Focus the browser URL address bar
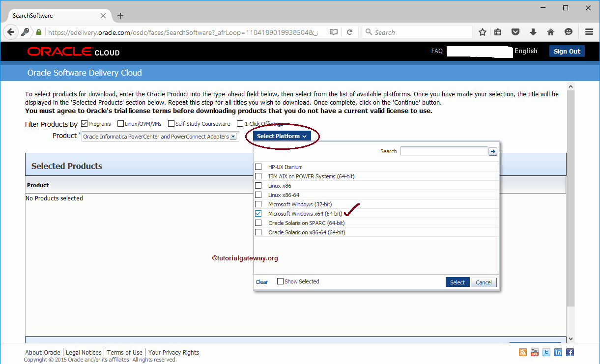The height and width of the screenshot is (364, 600). coord(182,32)
